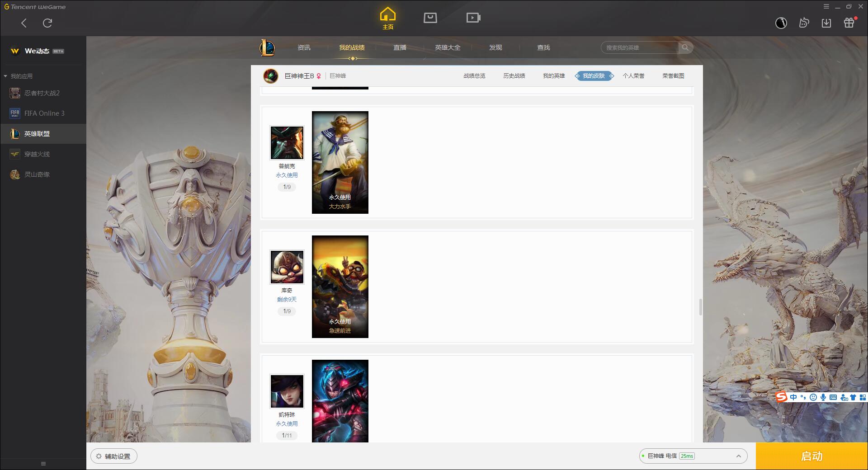Open the toolbox grid icon in IME bar

pos(863,397)
